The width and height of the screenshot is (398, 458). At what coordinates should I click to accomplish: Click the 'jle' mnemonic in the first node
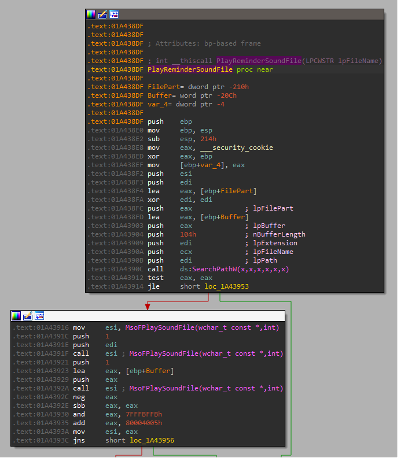click(x=154, y=286)
